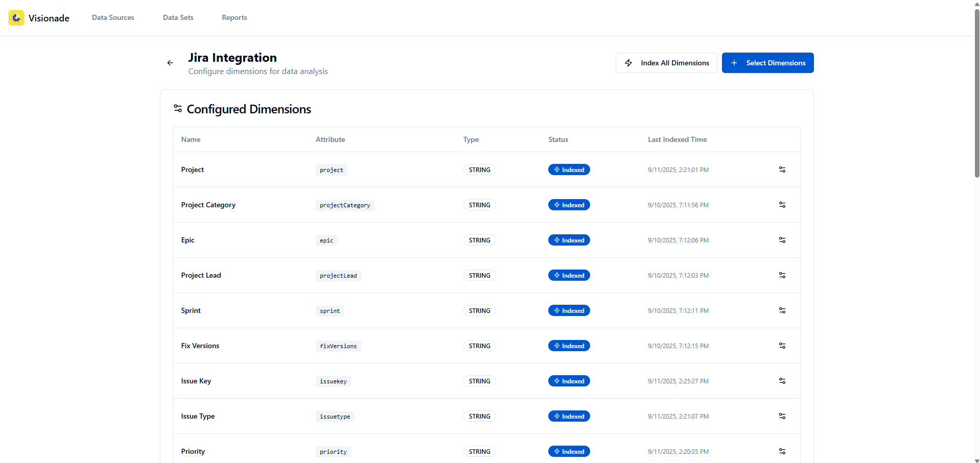The width and height of the screenshot is (980, 463).
Task: Click the vertical page scrollbar
Action: 977,92
